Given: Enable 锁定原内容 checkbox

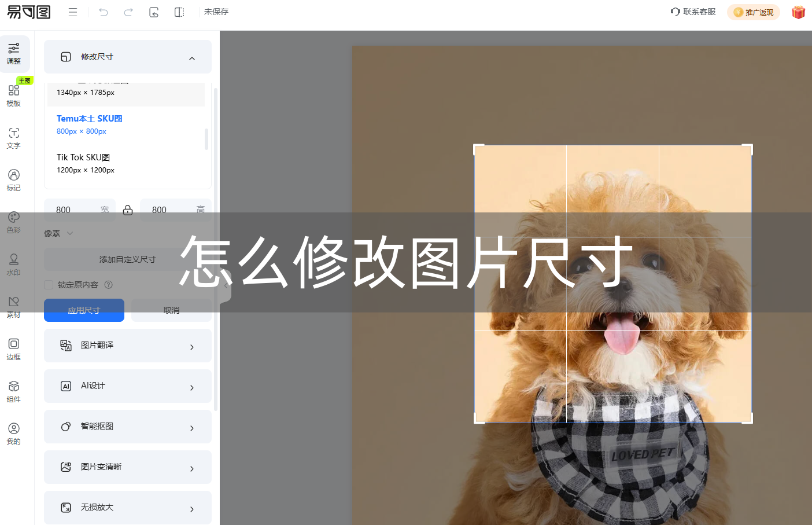Looking at the screenshot, I should pyautogui.click(x=49, y=285).
